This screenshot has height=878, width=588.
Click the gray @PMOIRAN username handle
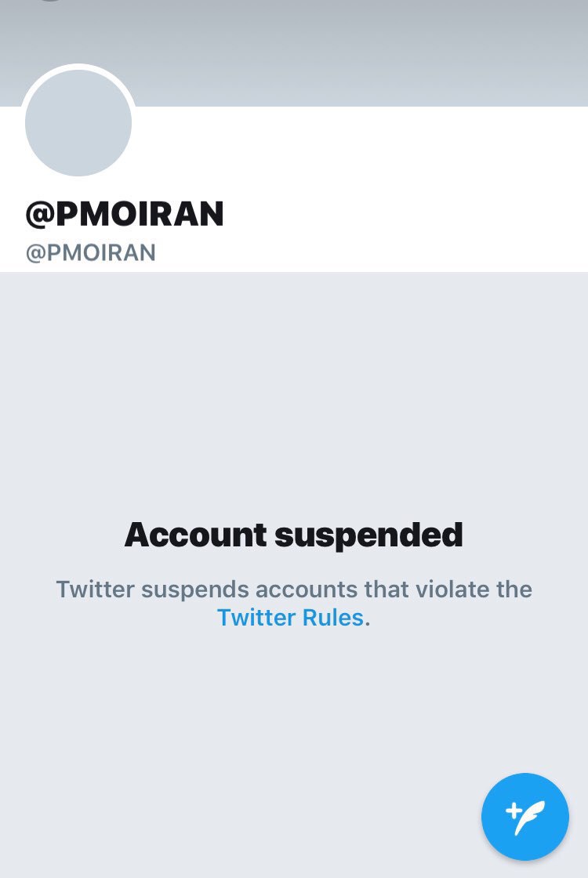click(91, 253)
